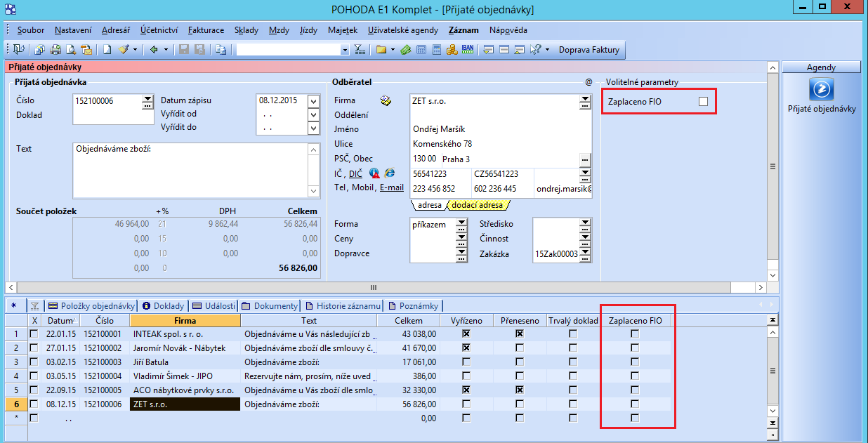Open the Fakturace menu

tap(206, 30)
